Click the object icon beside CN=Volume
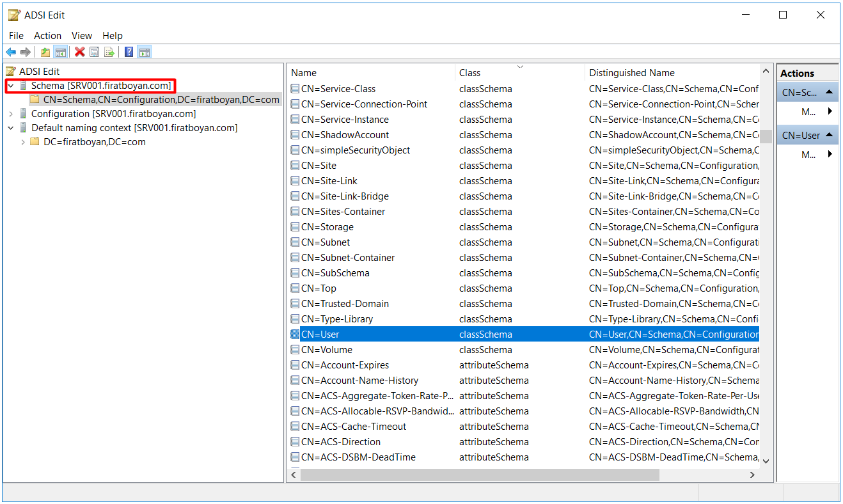This screenshot has width=843, height=504. click(295, 350)
